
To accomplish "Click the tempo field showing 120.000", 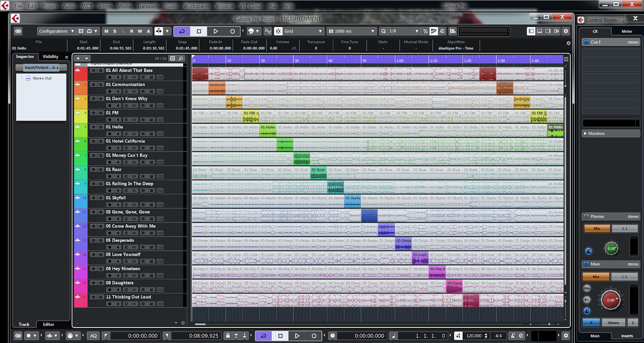I will pos(474,336).
